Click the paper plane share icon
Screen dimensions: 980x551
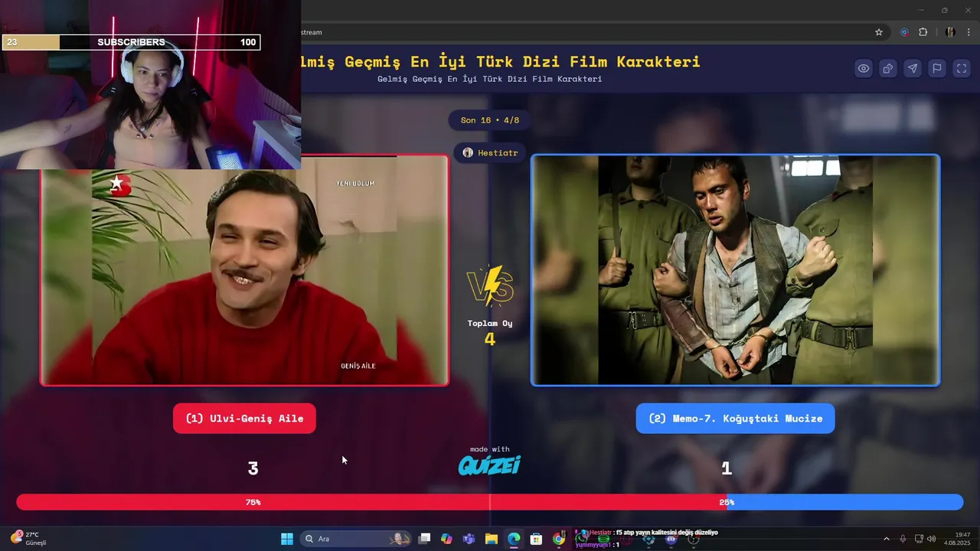(913, 68)
